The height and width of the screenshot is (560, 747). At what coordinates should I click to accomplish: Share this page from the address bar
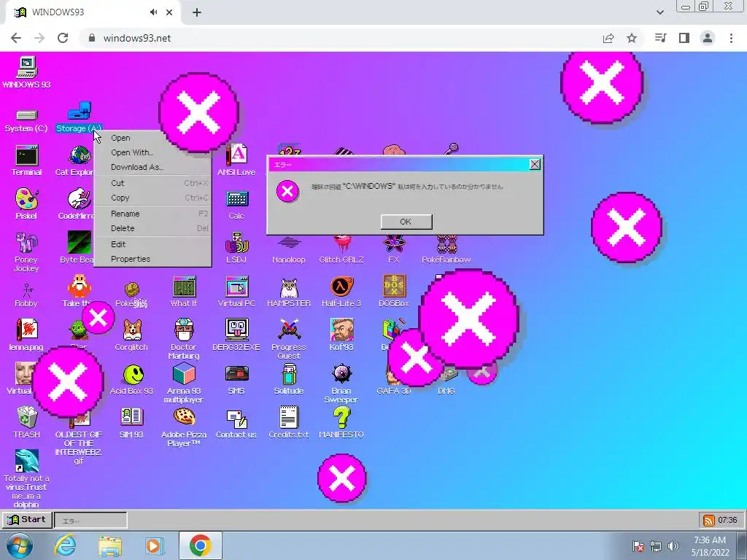click(x=608, y=38)
